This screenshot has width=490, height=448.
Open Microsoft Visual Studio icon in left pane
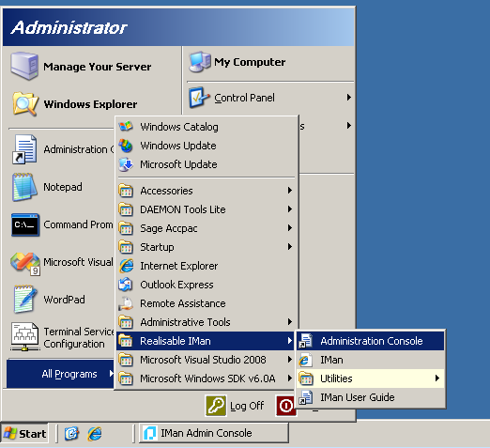click(25, 263)
